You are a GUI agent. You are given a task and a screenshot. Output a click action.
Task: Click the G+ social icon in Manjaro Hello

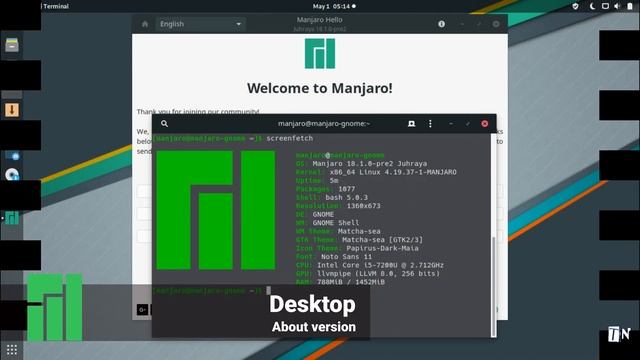(142, 310)
